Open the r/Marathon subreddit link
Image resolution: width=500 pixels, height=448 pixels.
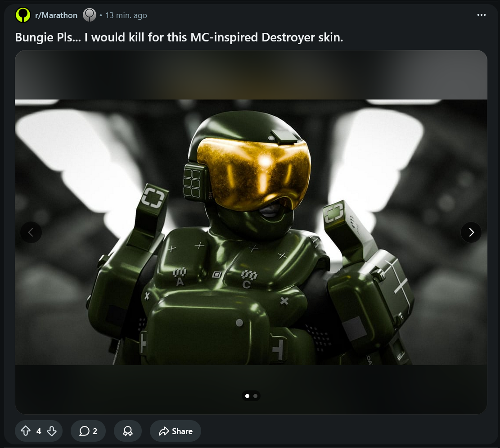pyautogui.click(x=56, y=15)
